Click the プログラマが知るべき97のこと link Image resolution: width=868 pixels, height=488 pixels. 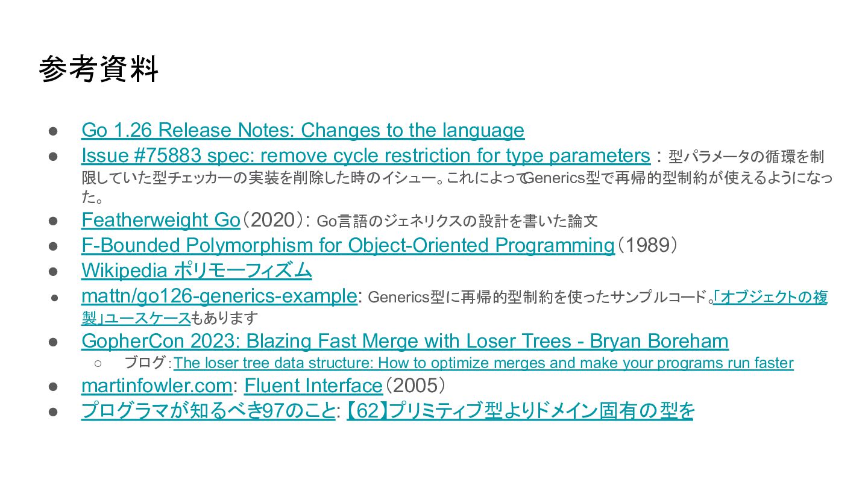tap(208, 411)
